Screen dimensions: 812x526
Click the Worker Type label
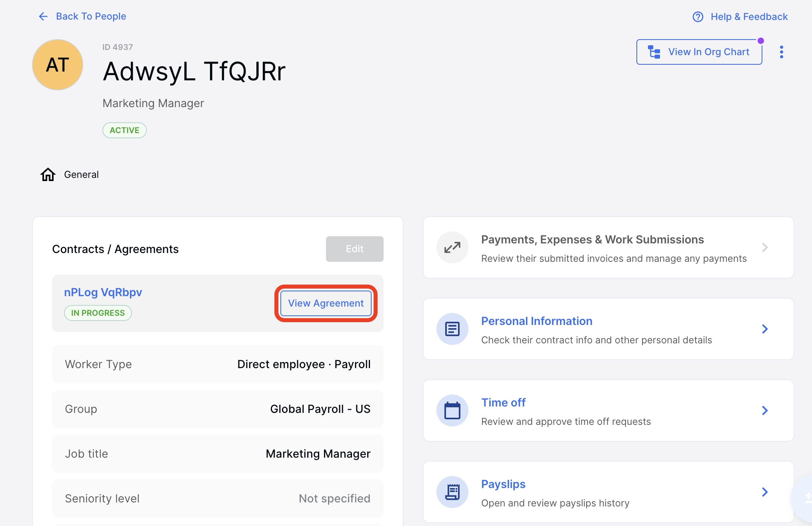(x=98, y=364)
